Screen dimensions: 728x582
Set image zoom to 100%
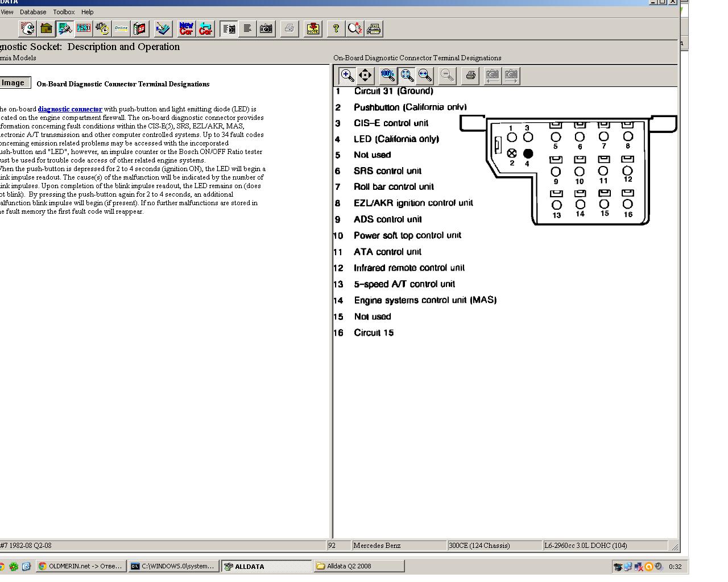click(x=388, y=75)
